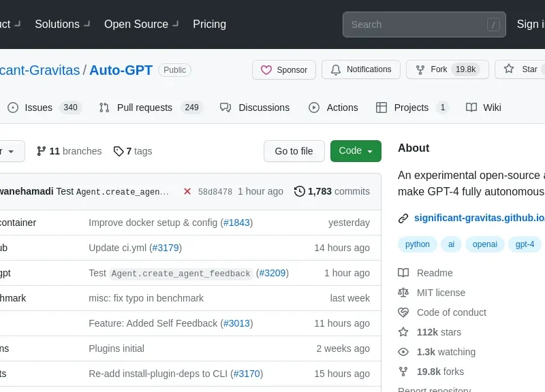Open the Auto-GPT repository link
The width and height of the screenshot is (545, 392).
[121, 70]
